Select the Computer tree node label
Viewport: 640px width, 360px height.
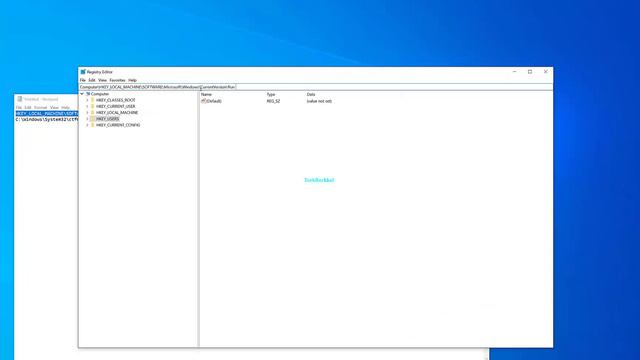(x=100, y=94)
